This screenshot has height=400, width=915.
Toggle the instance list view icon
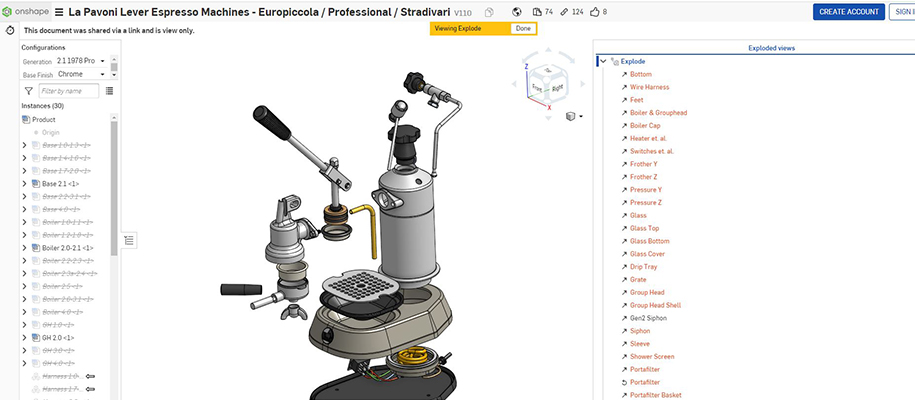[x=109, y=91]
